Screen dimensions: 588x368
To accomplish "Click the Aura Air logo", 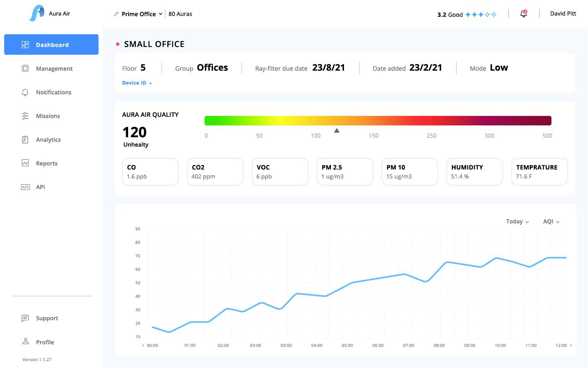I will [x=38, y=13].
